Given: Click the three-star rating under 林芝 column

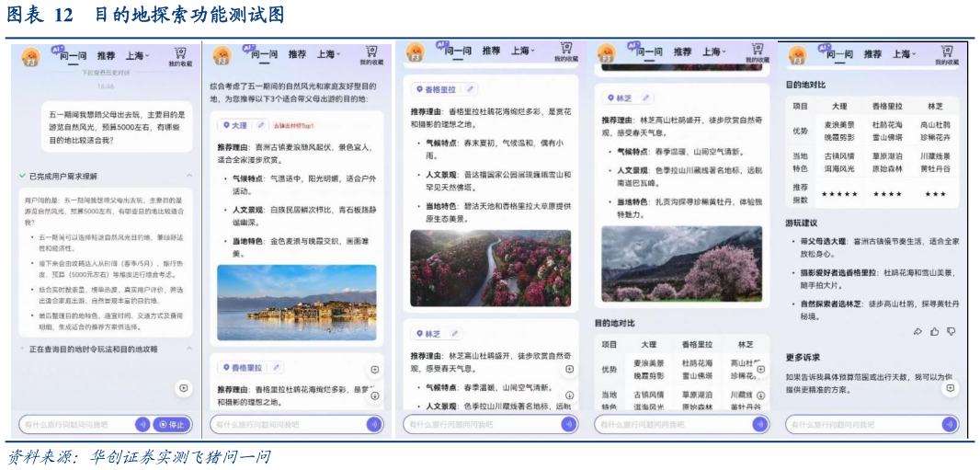Looking at the screenshot, I should point(935,194).
